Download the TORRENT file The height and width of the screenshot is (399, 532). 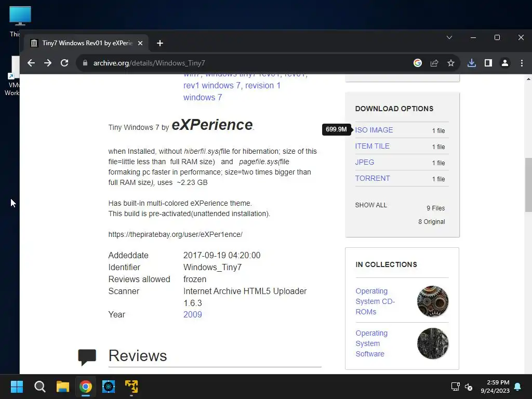(372, 179)
